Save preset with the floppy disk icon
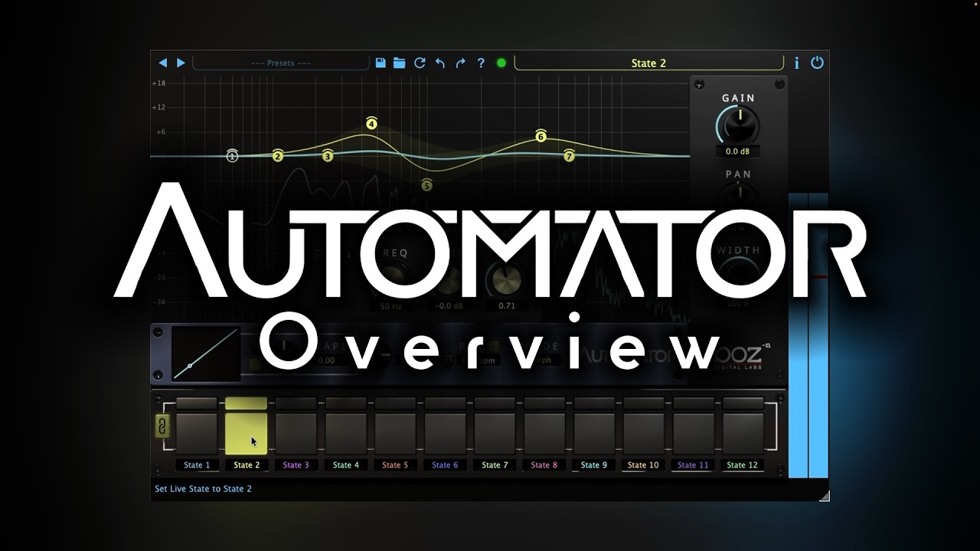The height and width of the screenshot is (551, 980). pyautogui.click(x=381, y=63)
